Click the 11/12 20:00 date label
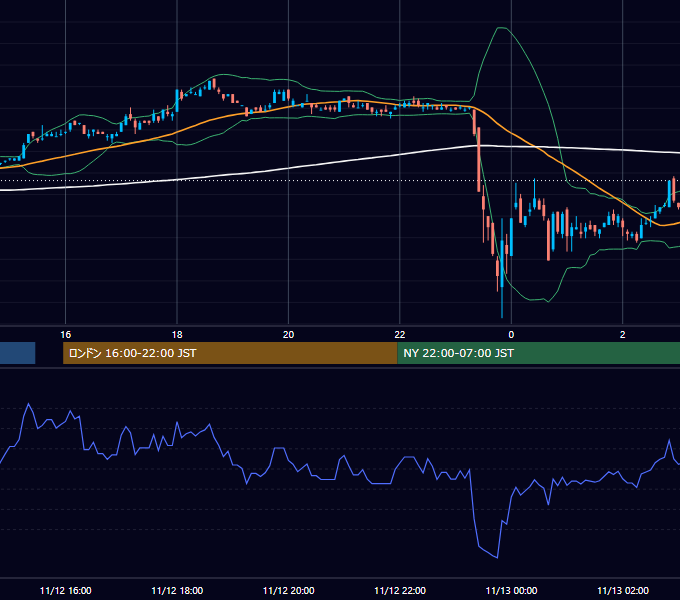This screenshot has width=680, height=600. 288,590
